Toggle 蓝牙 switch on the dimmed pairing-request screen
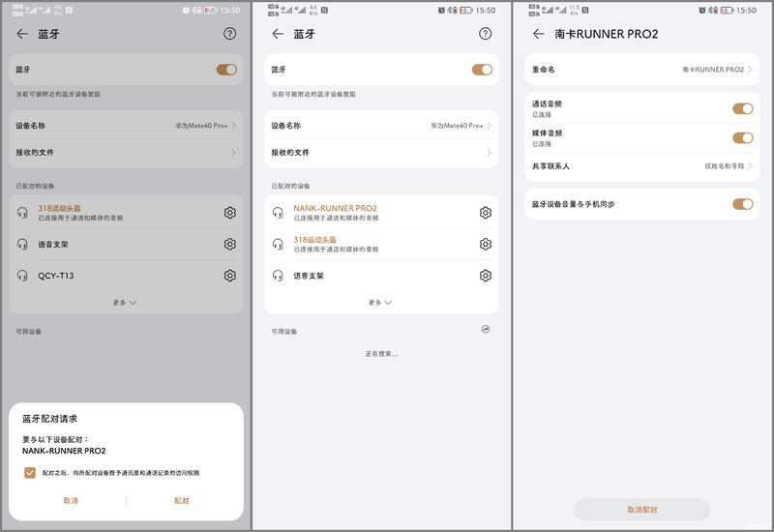The image size is (774, 532). 226,70
